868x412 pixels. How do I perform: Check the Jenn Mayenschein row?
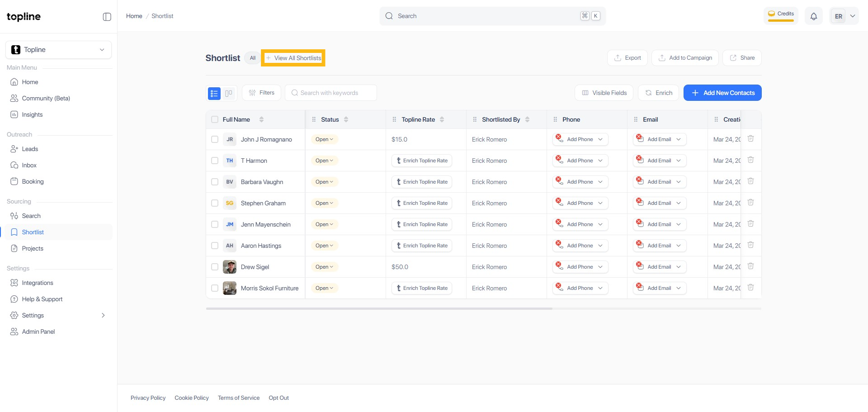(215, 224)
